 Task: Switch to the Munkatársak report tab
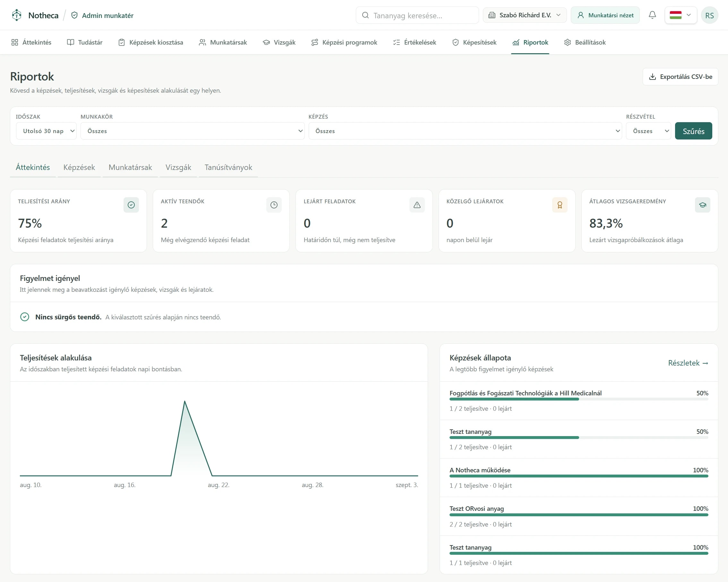pos(130,167)
